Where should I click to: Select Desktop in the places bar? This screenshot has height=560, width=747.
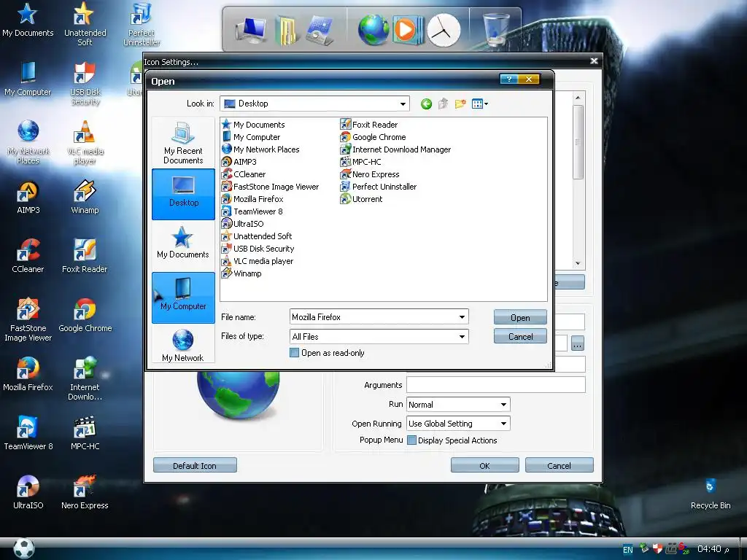click(183, 194)
